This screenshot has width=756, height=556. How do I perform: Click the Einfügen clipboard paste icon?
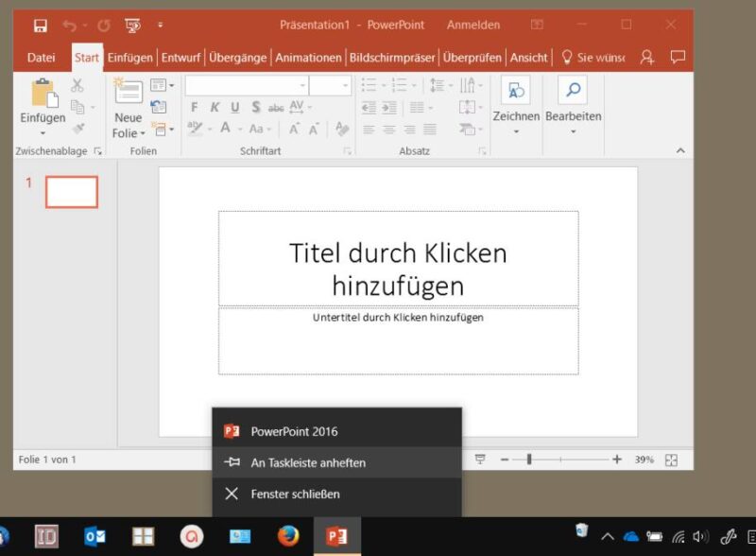click(43, 94)
